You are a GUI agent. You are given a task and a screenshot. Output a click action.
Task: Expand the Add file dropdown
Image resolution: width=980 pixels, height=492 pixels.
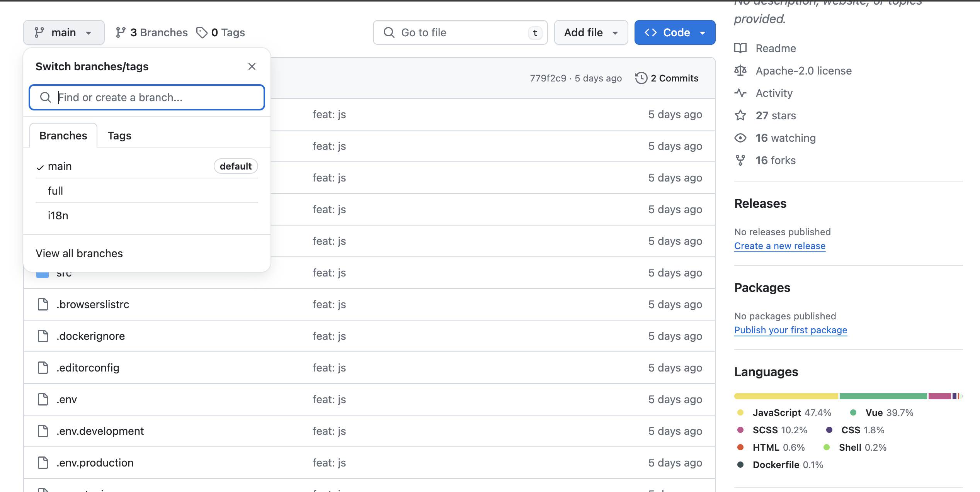click(591, 32)
